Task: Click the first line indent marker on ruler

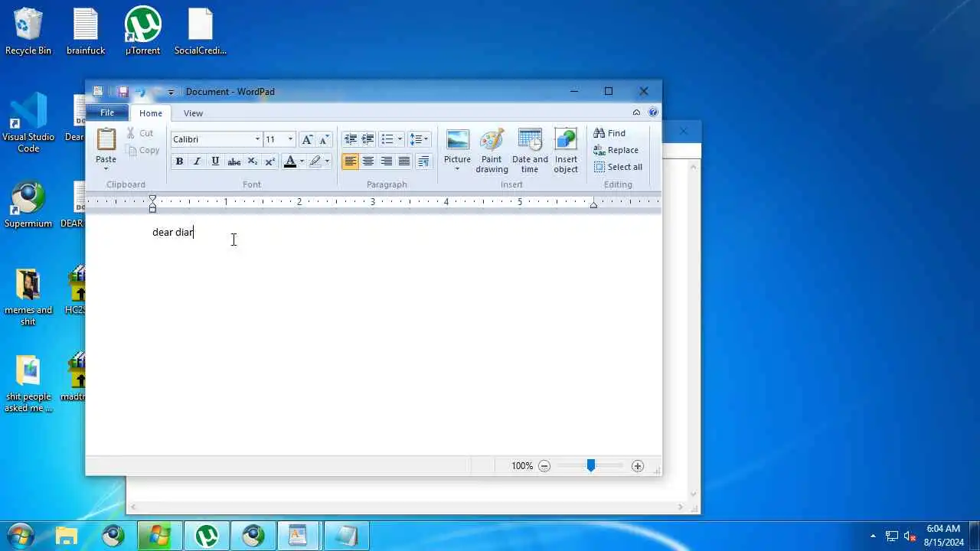Action: click(x=152, y=197)
